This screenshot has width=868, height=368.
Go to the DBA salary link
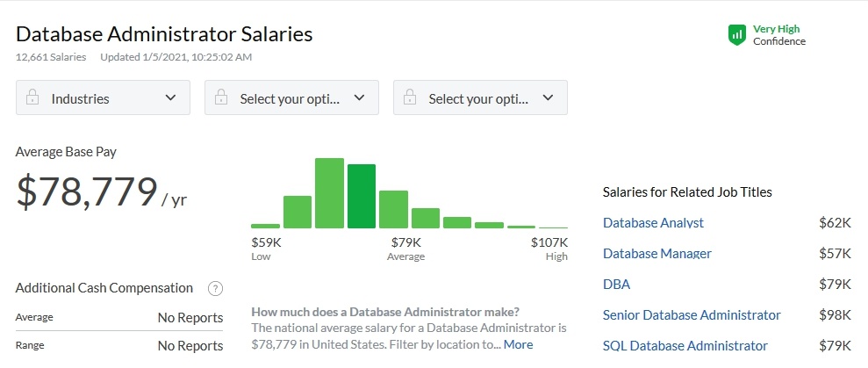(x=616, y=285)
